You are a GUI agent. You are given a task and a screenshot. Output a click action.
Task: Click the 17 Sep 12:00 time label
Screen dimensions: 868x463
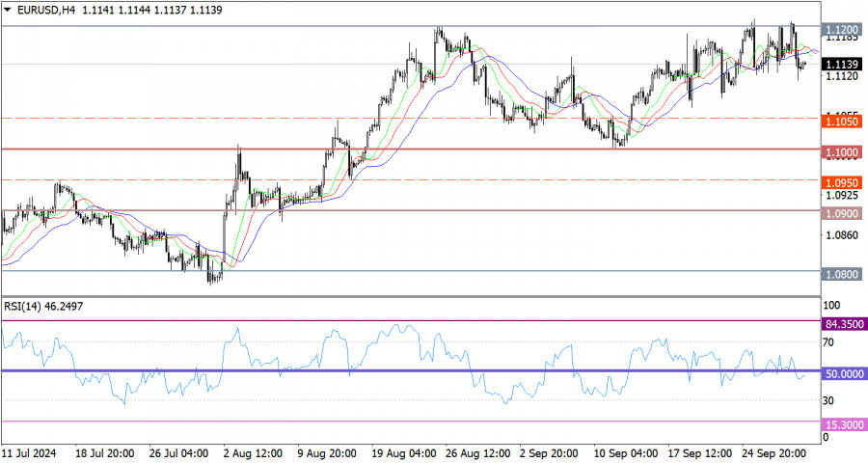[699, 453]
